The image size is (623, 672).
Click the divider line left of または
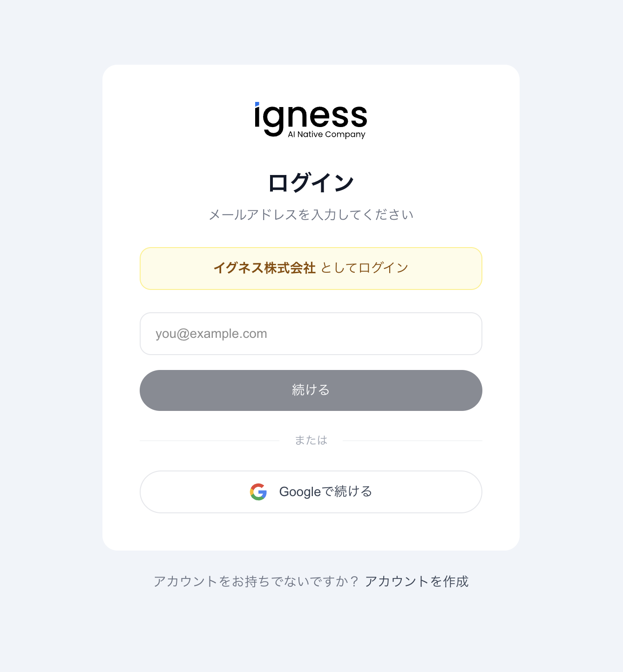210,440
